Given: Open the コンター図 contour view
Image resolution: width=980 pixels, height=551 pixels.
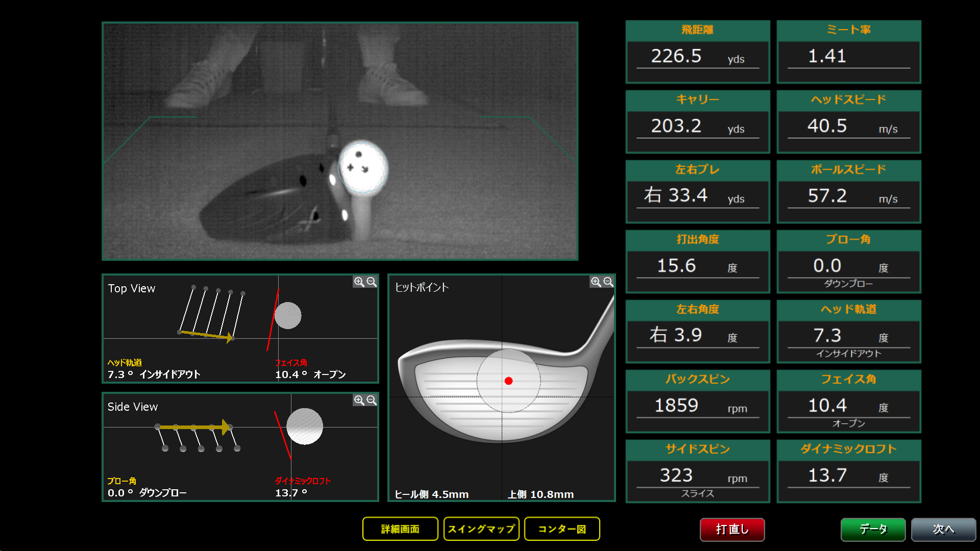Looking at the screenshot, I should click(562, 529).
